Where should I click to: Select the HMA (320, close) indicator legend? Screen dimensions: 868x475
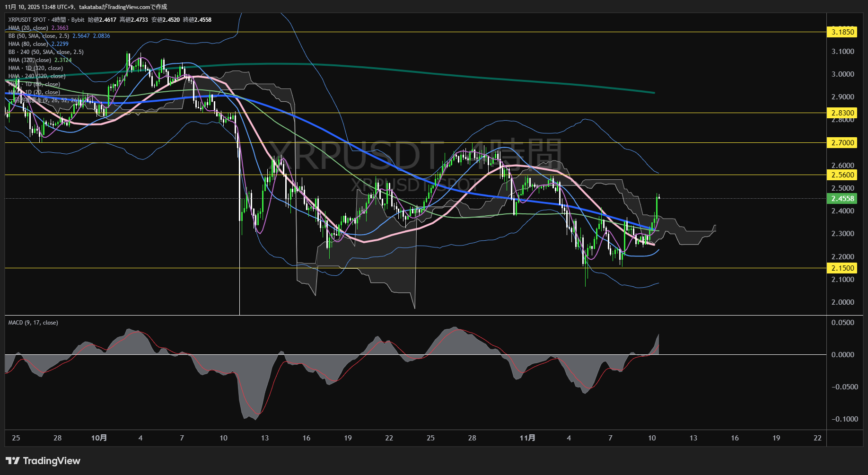click(29, 60)
